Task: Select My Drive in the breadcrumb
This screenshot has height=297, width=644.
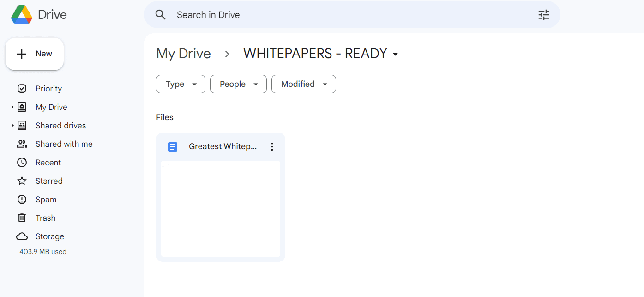Action: point(183,54)
